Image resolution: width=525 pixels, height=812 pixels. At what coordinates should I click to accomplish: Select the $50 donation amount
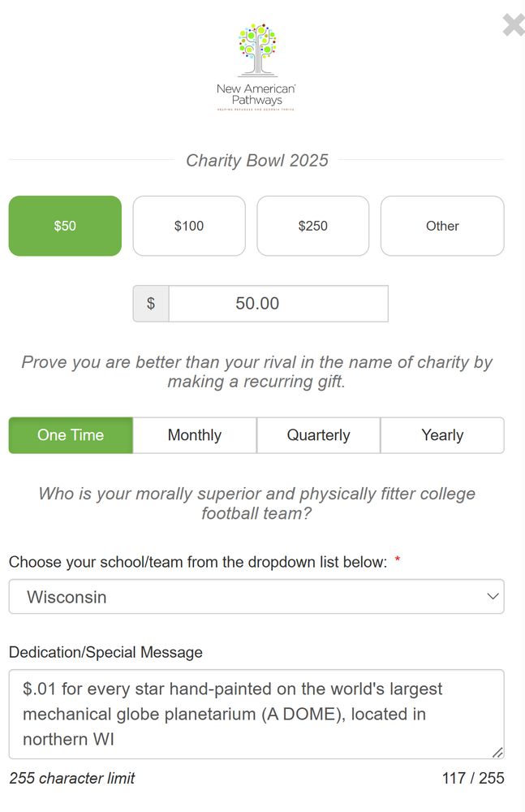coord(65,226)
